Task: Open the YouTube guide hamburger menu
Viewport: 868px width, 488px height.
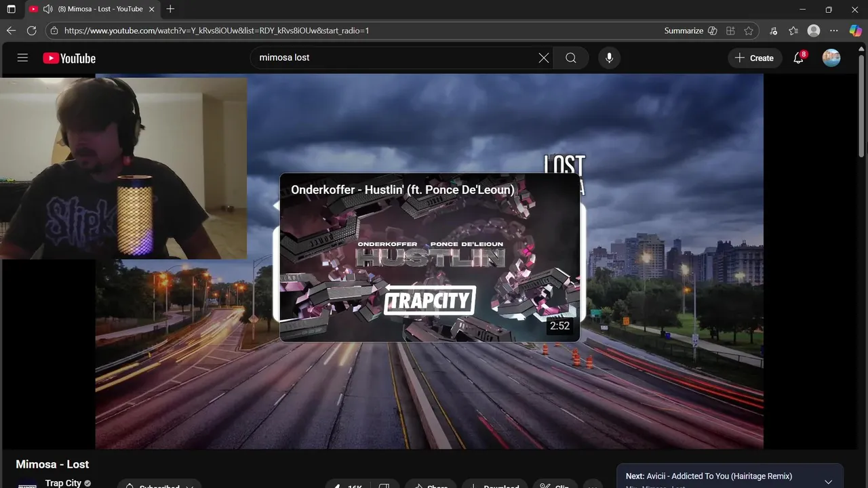Action: click(22, 58)
